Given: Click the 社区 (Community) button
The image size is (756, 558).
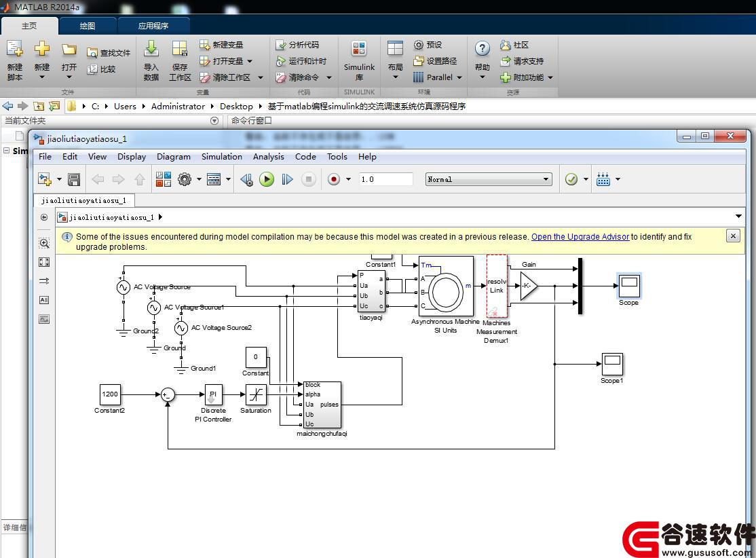Looking at the screenshot, I should (514, 45).
